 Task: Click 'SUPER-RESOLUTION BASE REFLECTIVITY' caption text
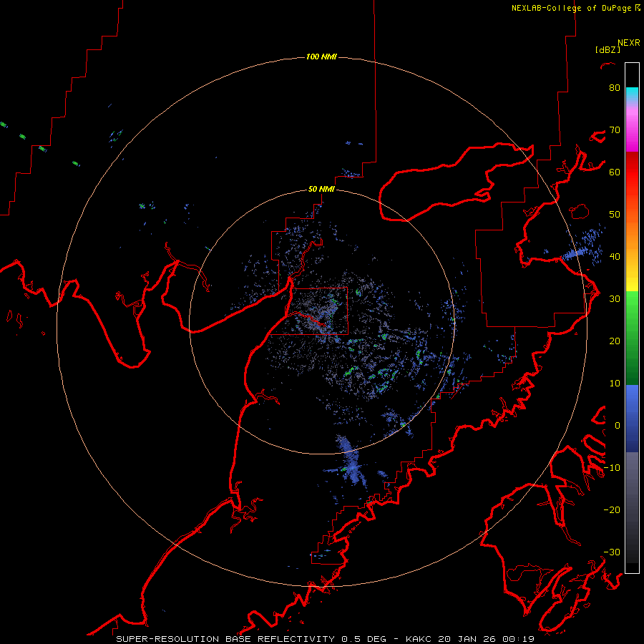coord(225,639)
